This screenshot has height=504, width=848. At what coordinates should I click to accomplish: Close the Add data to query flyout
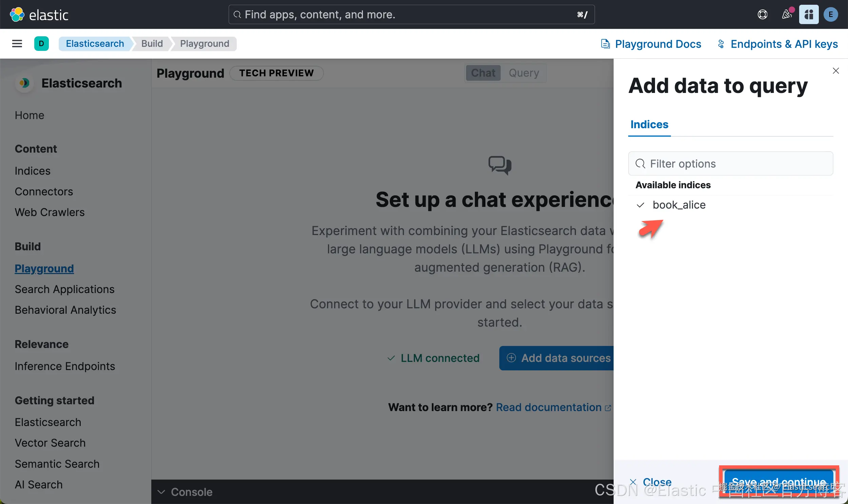tap(836, 71)
